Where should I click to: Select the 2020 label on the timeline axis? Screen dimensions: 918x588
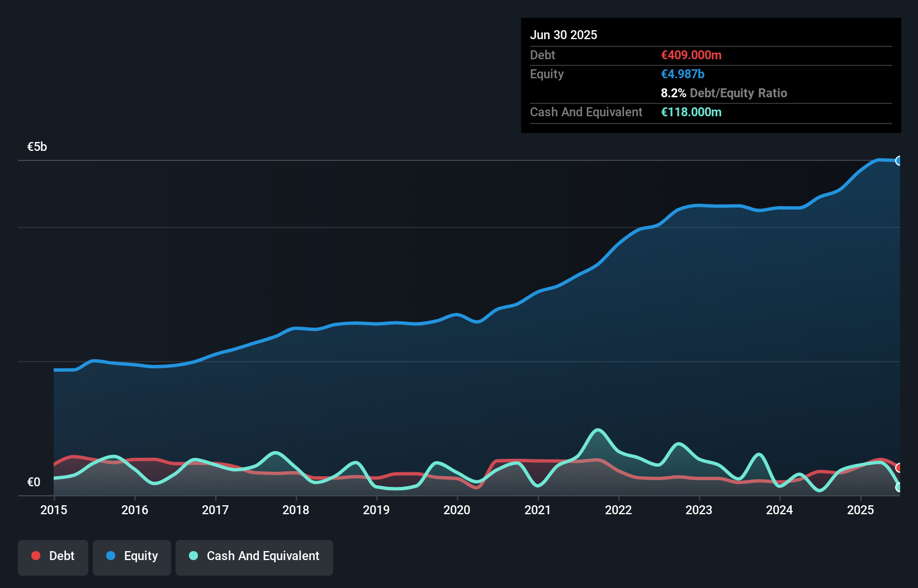pos(457,510)
